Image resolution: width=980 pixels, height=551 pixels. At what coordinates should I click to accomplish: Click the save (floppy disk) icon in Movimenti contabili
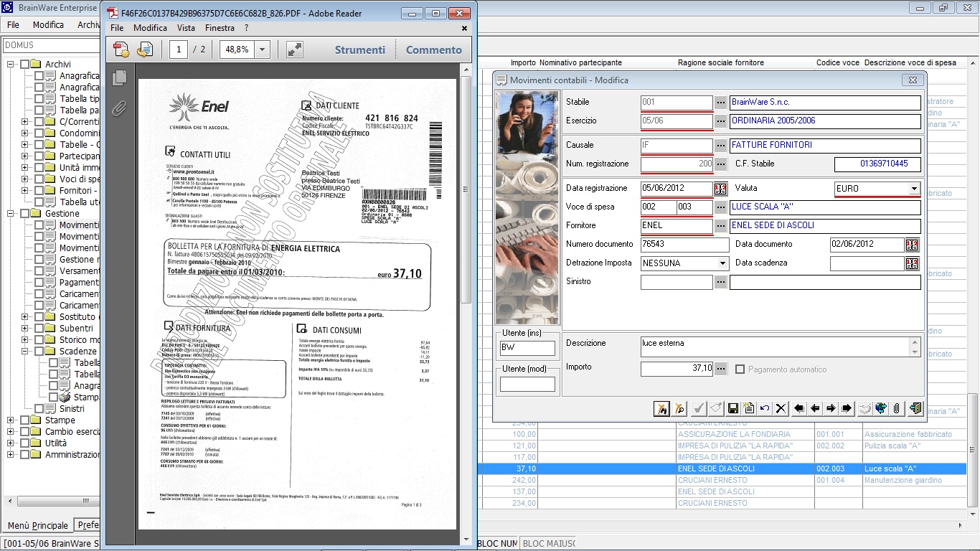click(x=733, y=408)
